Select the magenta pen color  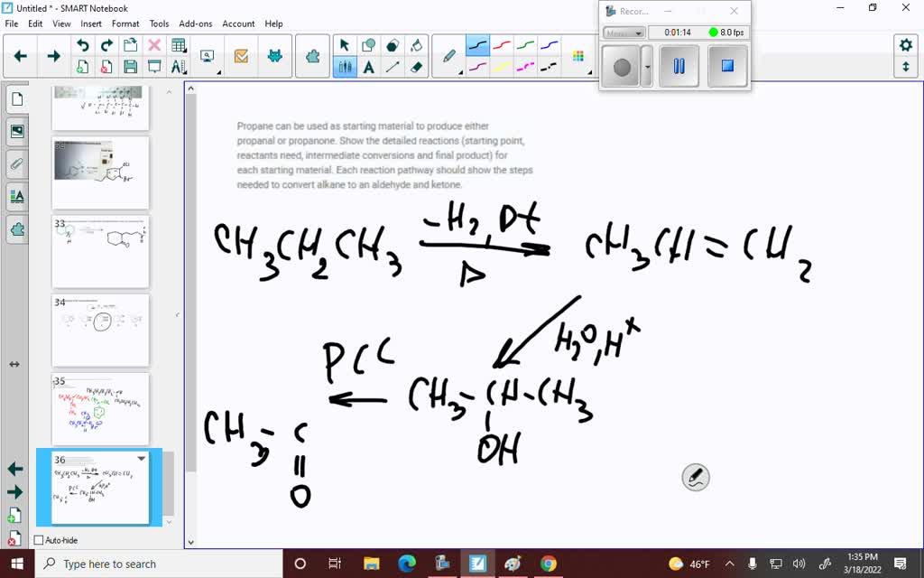click(x=525, y=66)
